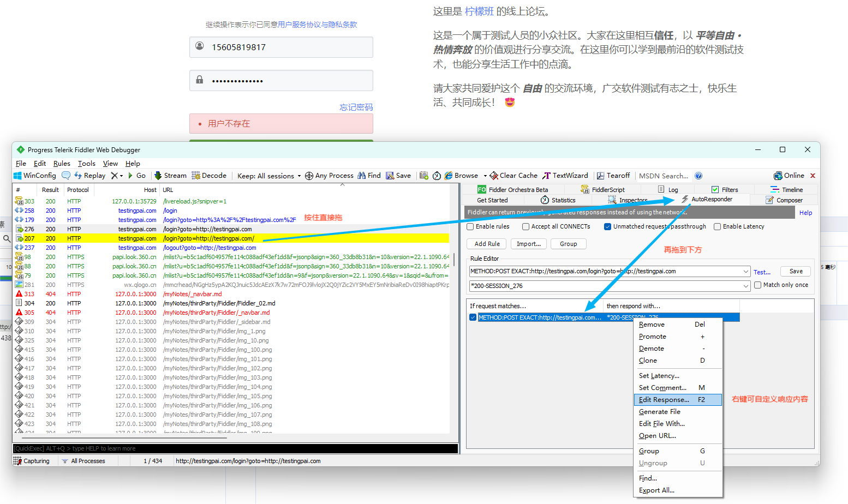The height and width of the screenshot is (504, 848).
Task: Open Find sessions binoculars
Action: [361, 176]
